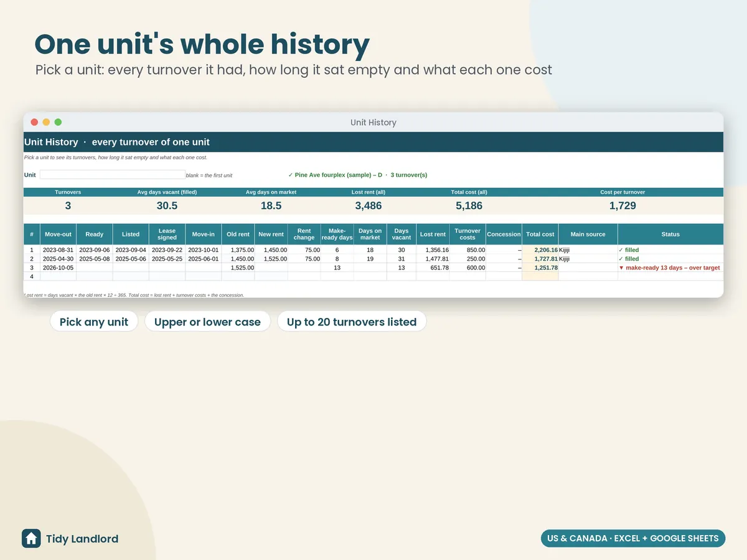
Task: Click the move-out date 2023-08-31
Action: coord(59,250)
